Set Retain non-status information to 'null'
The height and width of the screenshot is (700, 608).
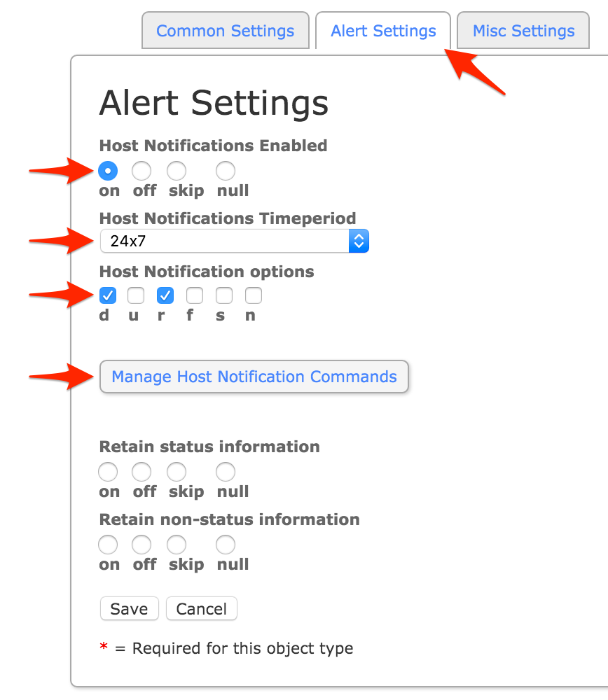pyautogui.click(x=226, y=545)
